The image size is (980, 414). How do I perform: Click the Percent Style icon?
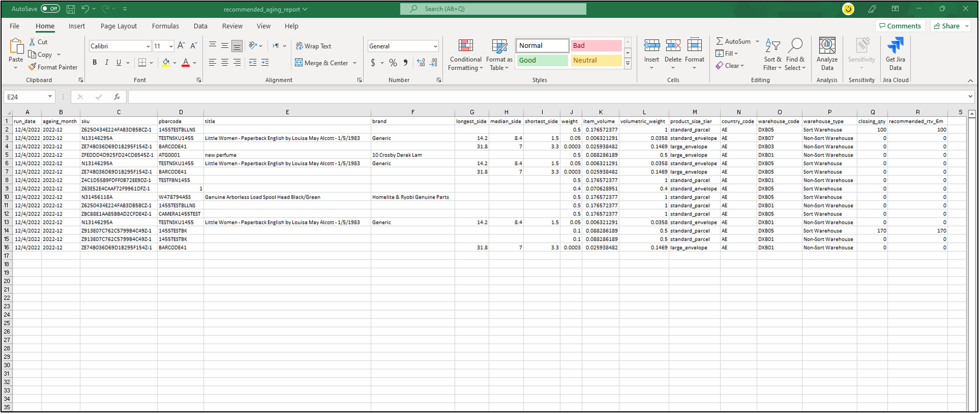click(x=393, y=63)
